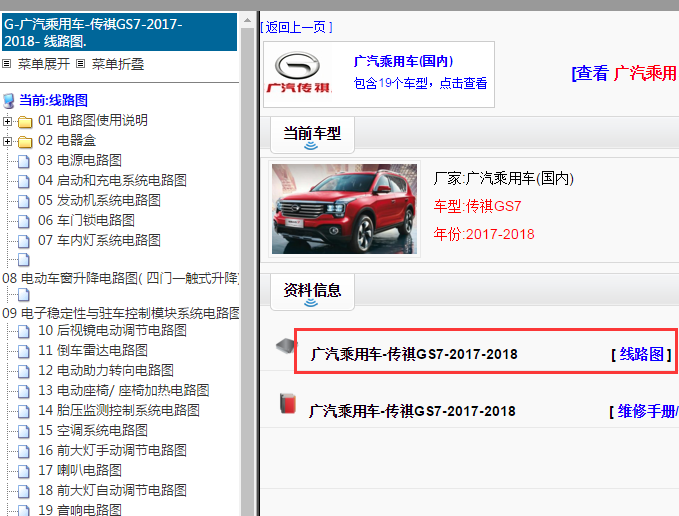Open the 线路图 link for 传祺GS7
Viewport: 679px width, 516px height.
coord(641,354)
